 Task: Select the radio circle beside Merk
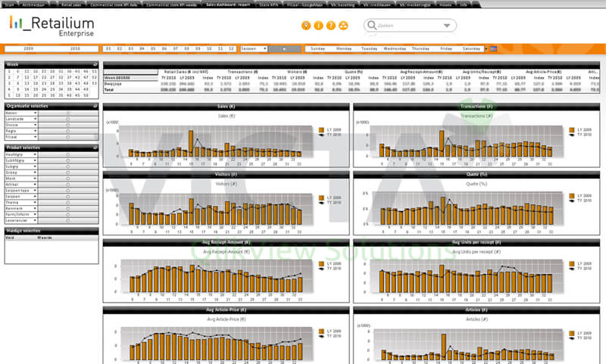coord(68,179)
